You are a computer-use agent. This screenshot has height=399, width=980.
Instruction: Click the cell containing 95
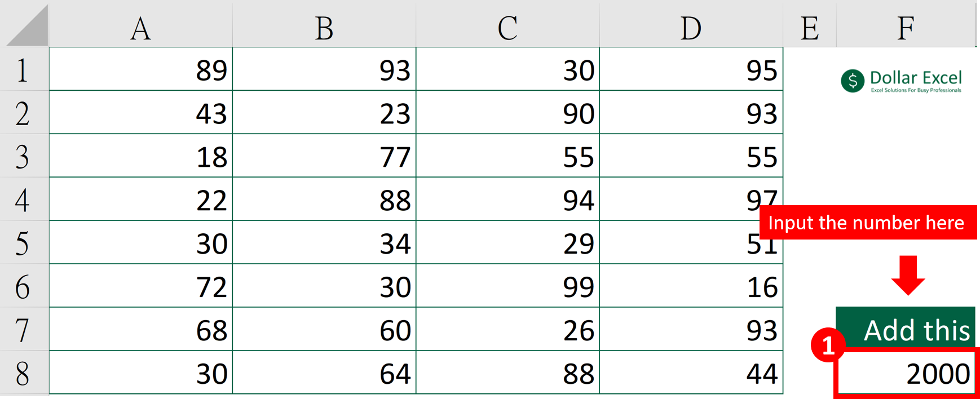tap(689, 69)
